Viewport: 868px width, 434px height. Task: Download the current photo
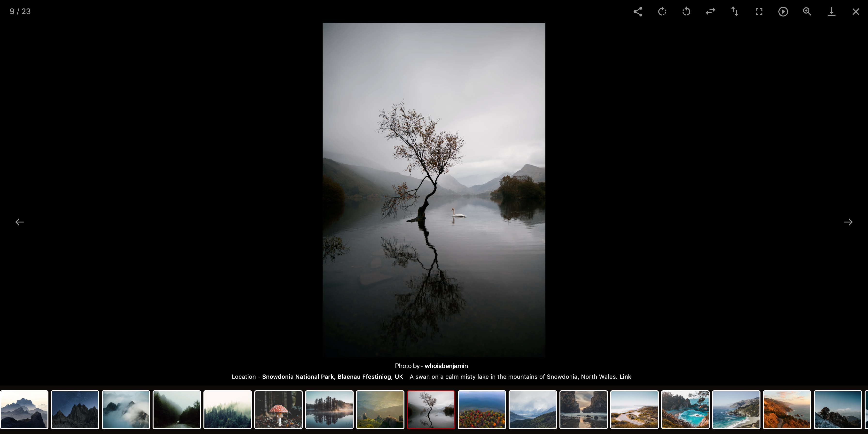pyautogui.click(x=831, y=12)
